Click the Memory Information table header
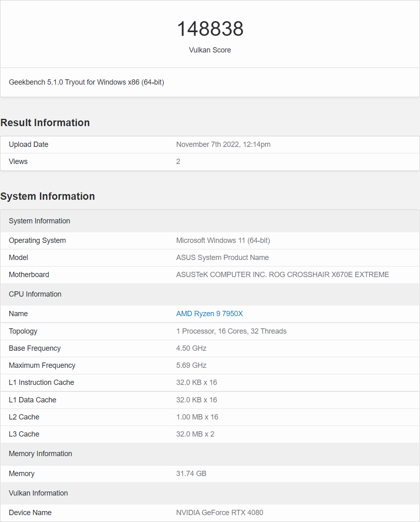The image size is (420, 522). point(40,454)
